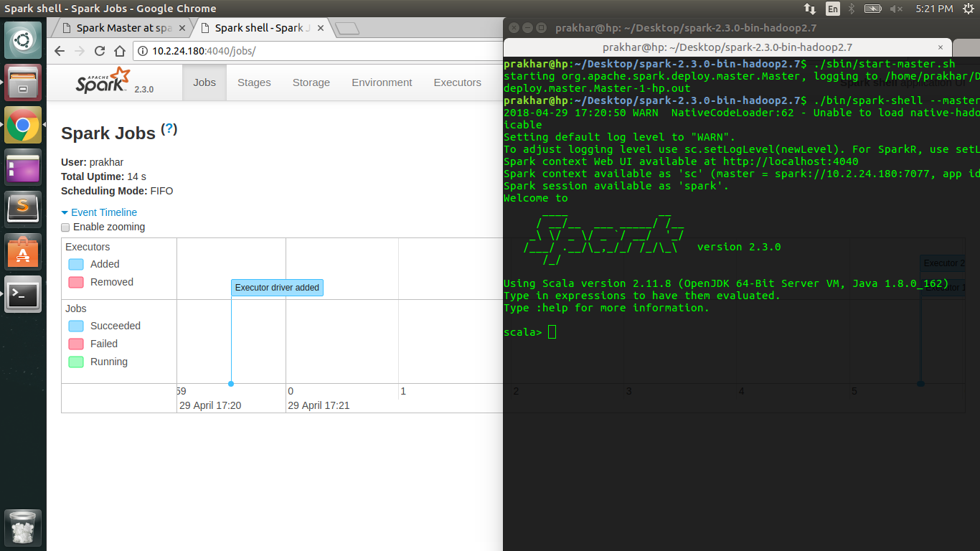Open the Jobs tab in Spark UI
980x551 pixels.
pos(204,83)
